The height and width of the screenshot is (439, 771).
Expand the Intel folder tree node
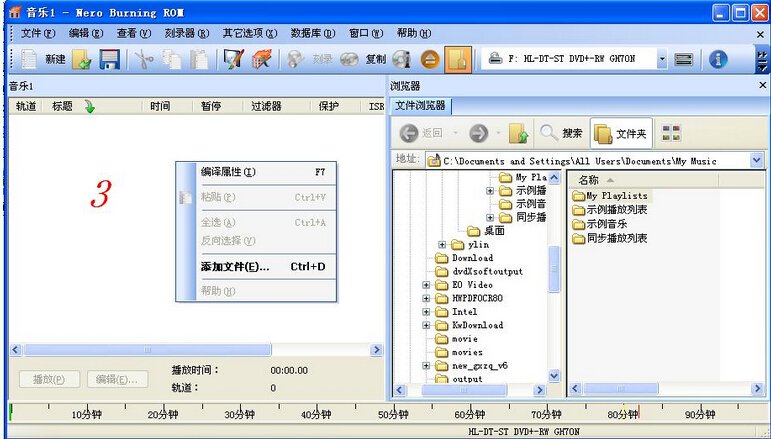click(426, 312)
